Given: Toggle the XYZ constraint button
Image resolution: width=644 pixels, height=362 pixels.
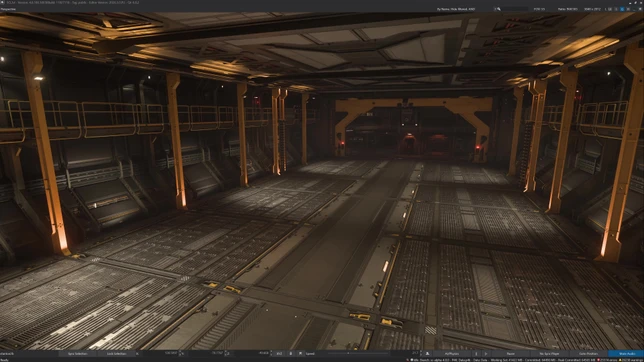Looking at the screenshot, I should (x=279, y=353).
